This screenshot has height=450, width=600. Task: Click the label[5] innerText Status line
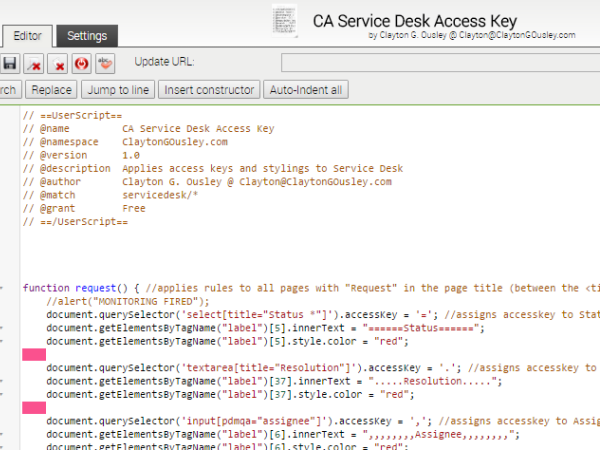click(x=266, y=328)
